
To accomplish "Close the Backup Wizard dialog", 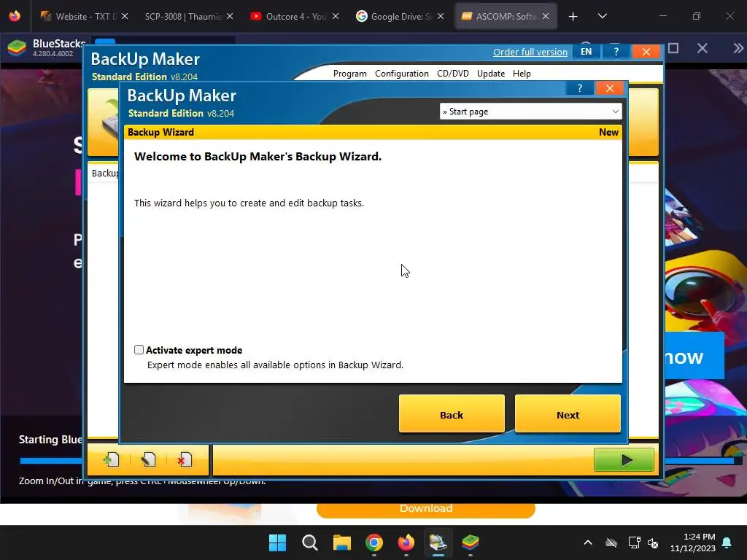I will pos(609,88).
